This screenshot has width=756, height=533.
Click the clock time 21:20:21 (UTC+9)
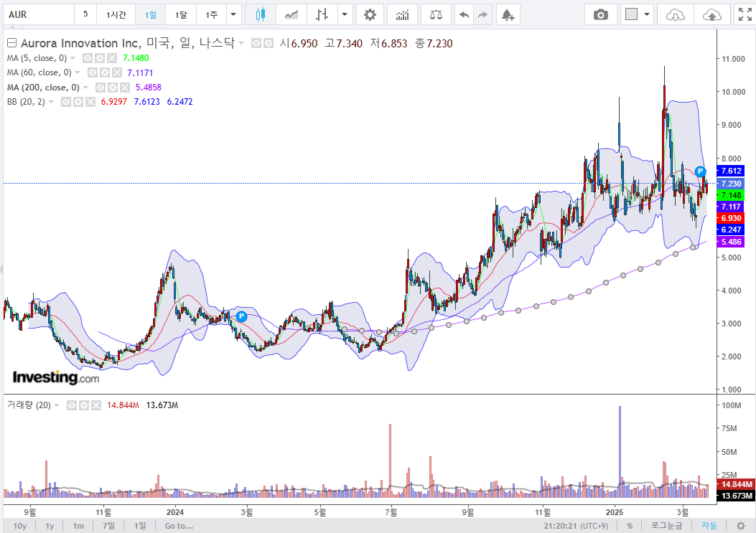pos(576,526)
